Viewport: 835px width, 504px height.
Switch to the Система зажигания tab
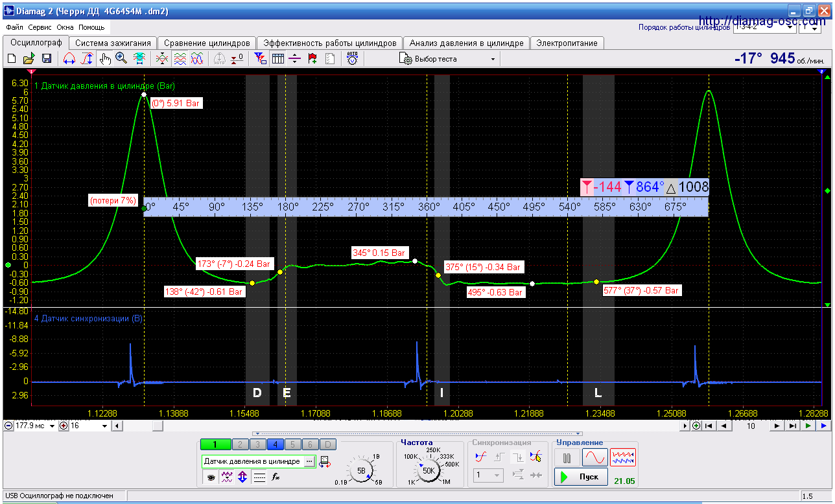pyautogui.click(x=113, y=43)
